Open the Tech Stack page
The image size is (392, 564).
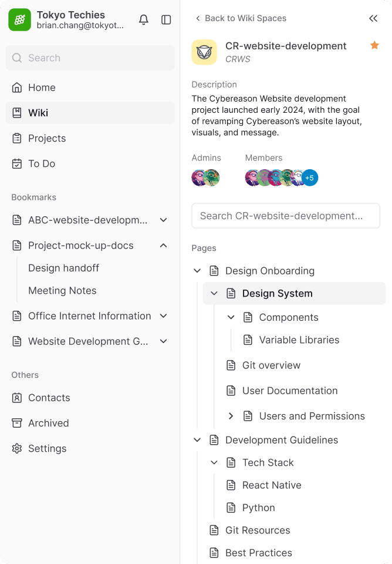(x=268, y=462)
